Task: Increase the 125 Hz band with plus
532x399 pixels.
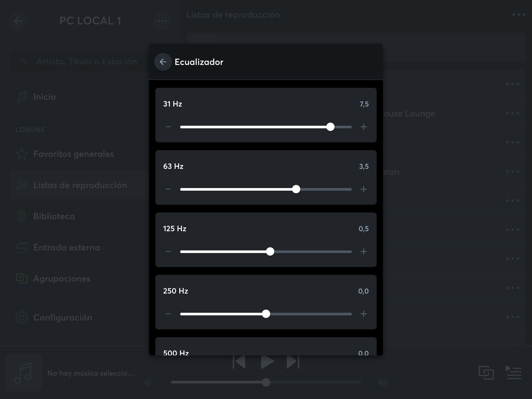Action: pyautogui.click(x=363, y=251)
